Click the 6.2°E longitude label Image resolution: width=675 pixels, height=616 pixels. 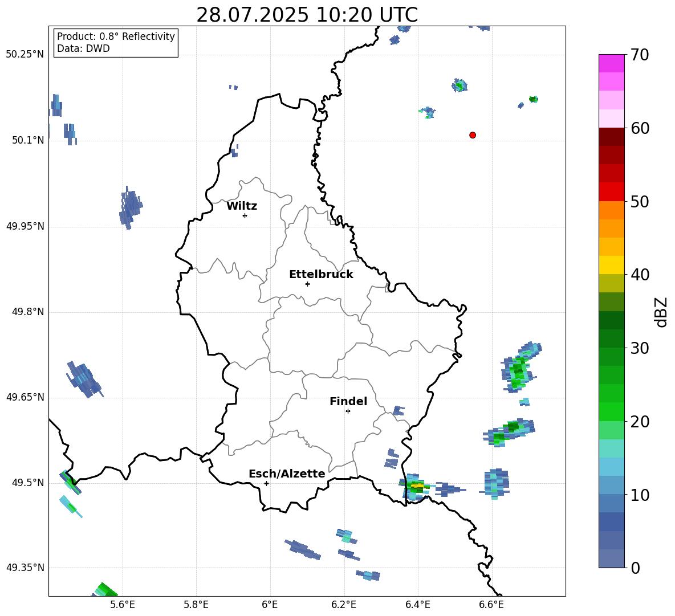[344, 605]
